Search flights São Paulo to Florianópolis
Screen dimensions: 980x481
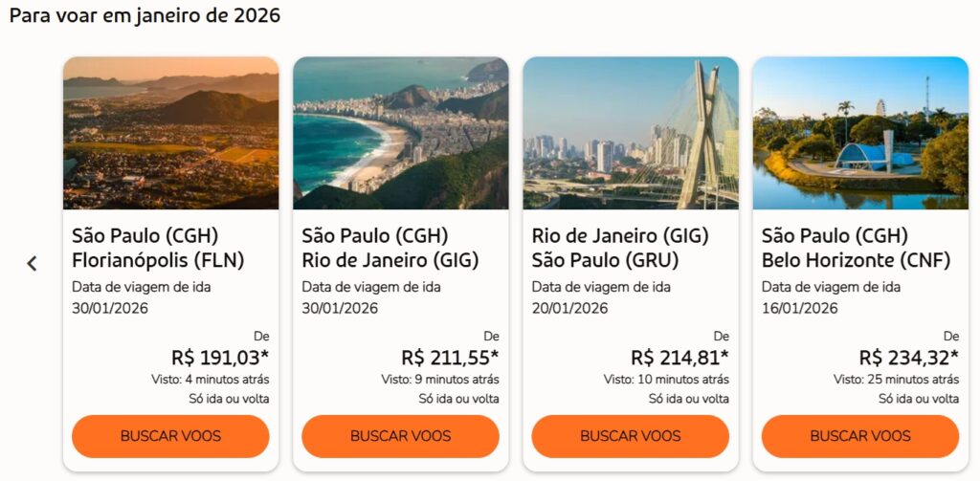tap(170, 436)
